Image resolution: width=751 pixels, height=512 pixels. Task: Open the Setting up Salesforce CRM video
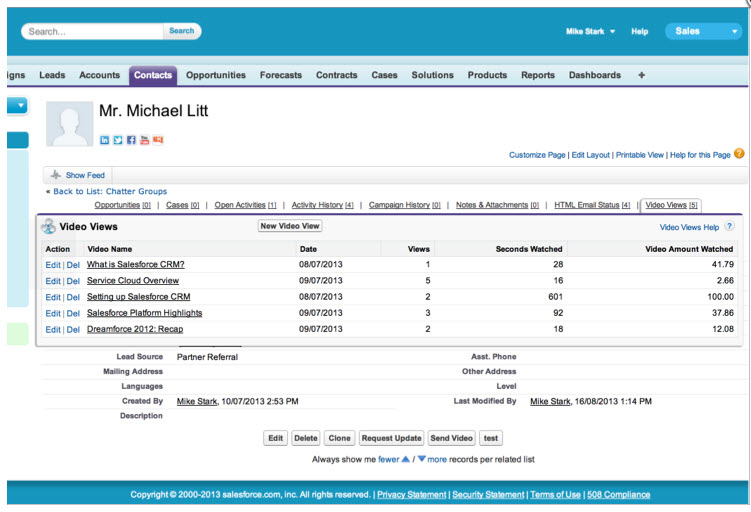coord(138,297)
